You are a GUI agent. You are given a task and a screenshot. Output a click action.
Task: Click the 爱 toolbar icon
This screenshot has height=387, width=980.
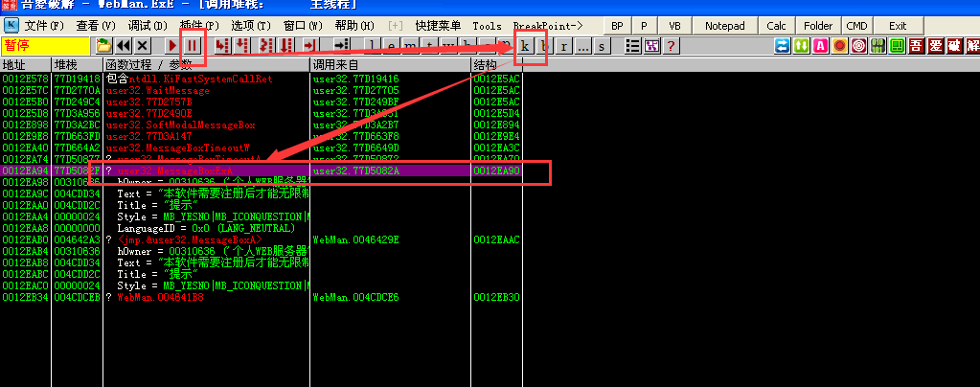pyautogui.click(x=935, y=46)
